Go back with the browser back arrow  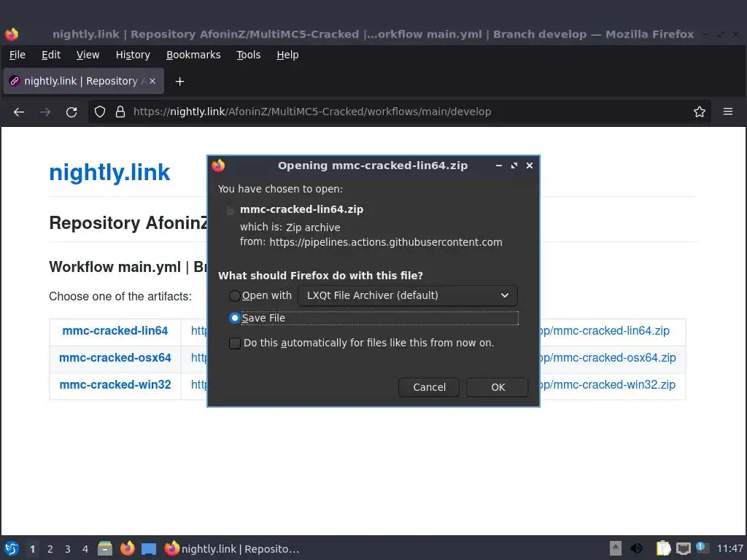click(x=19, y=112)
